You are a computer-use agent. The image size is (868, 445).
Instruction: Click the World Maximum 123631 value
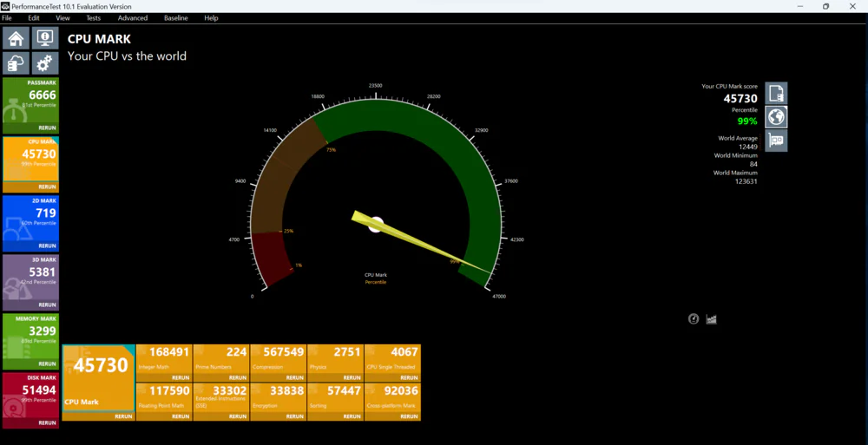click(x=746, y=181)
